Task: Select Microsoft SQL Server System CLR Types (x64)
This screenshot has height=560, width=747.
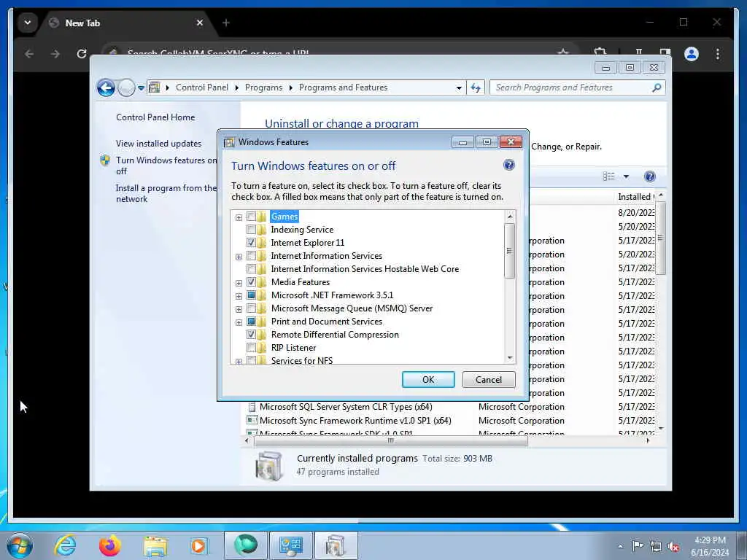Action: click(x=346, y=407)
